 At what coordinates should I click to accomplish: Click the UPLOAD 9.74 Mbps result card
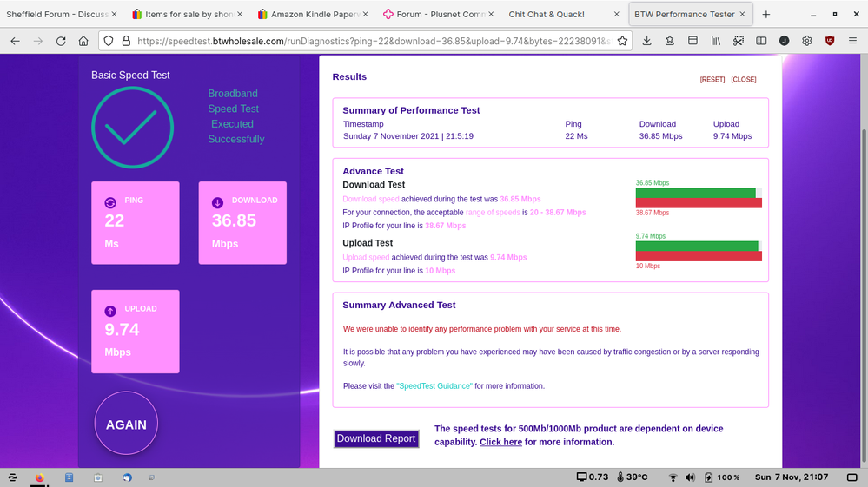point(135,332)
